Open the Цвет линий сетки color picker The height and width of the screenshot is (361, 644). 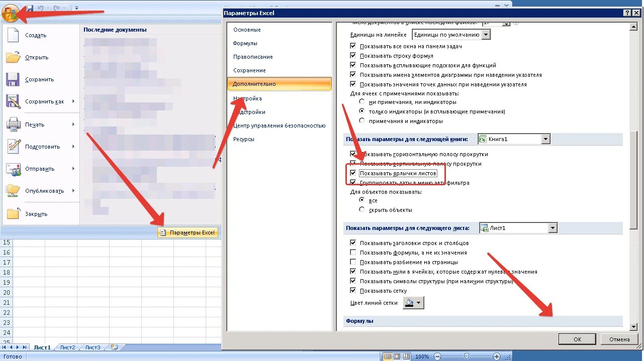(413, 303)
